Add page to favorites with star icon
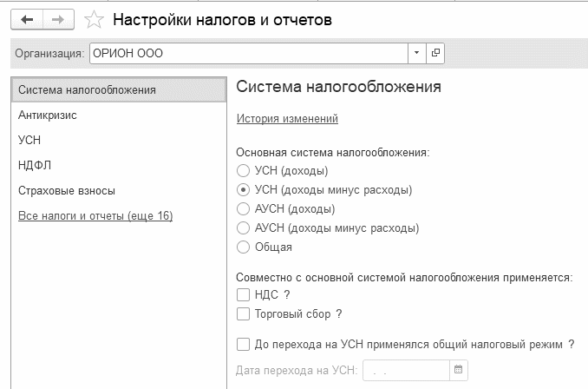 point(94,18)
